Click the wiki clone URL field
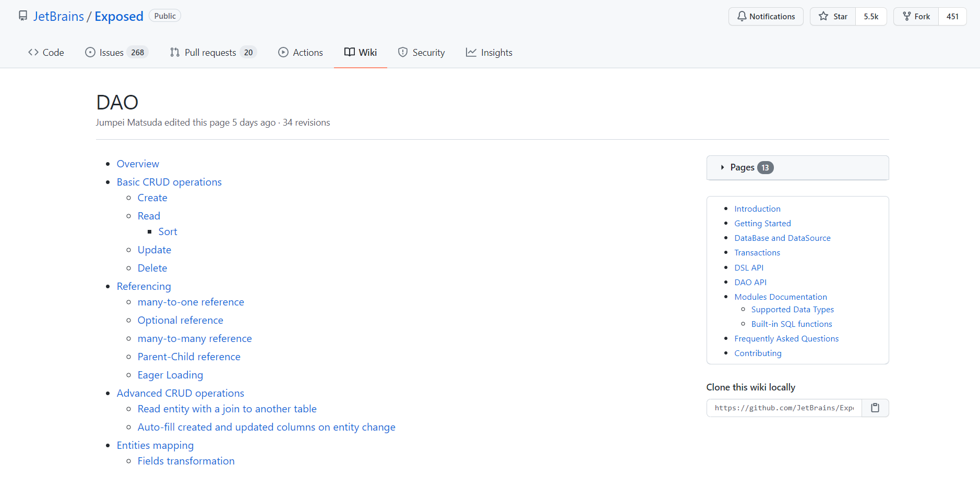Image resolution: width=980 pixels, height=477 pixels. pos(784,408)
